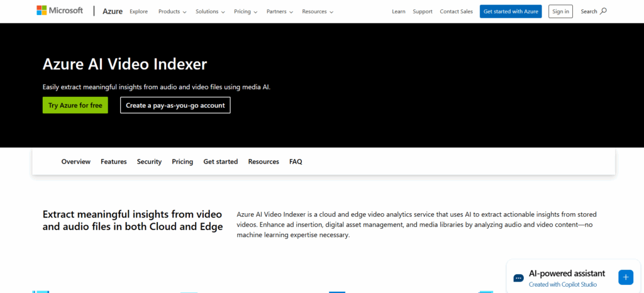The height and width of the screenshot is (293, 644).
Task: Expand the Partners dropdown
Action: [x=280, y=11]
